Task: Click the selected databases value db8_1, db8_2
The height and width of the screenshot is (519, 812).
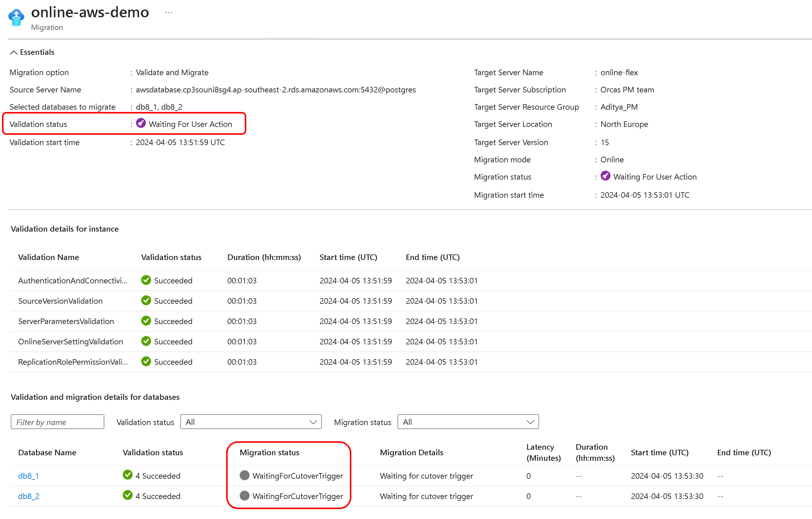Action: coord(159,107)
